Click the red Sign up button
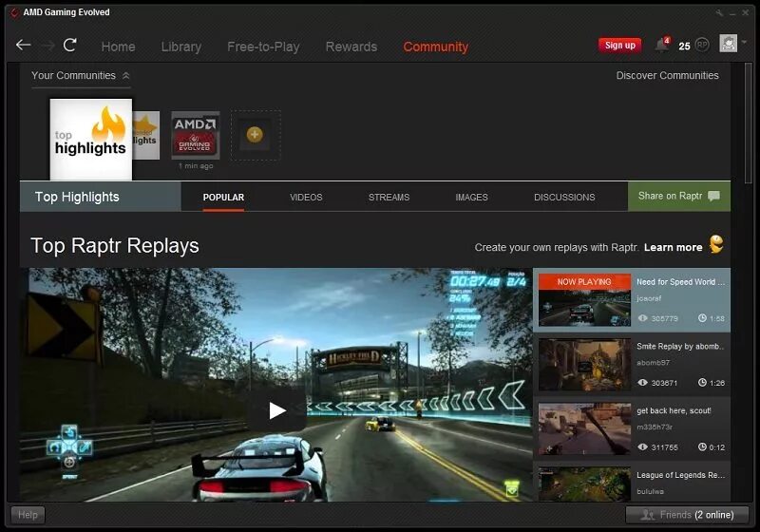 (620, 45)
